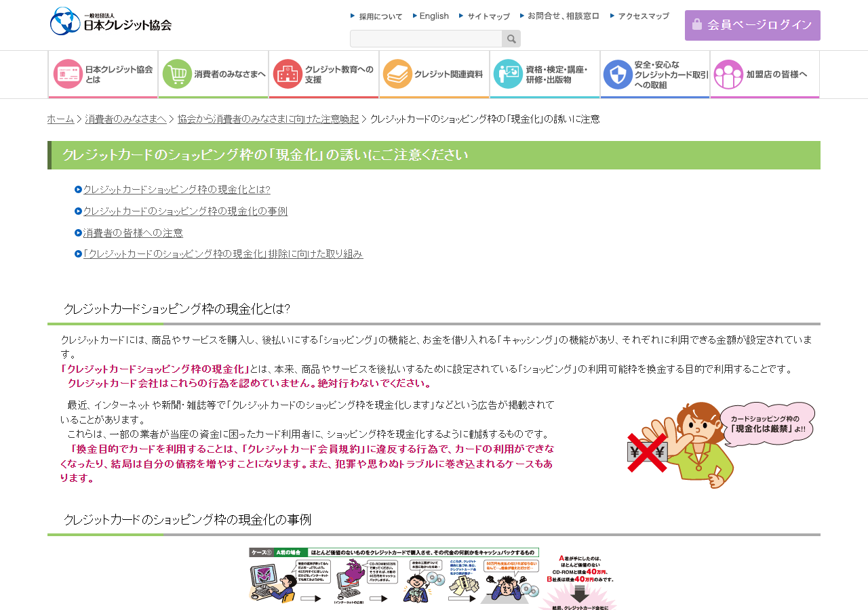Viewport: 868px width, 610px height.
Task: Click the 現金化は厳禁 woman illustration
Action: pyautogui.click(x=721, y=445)
